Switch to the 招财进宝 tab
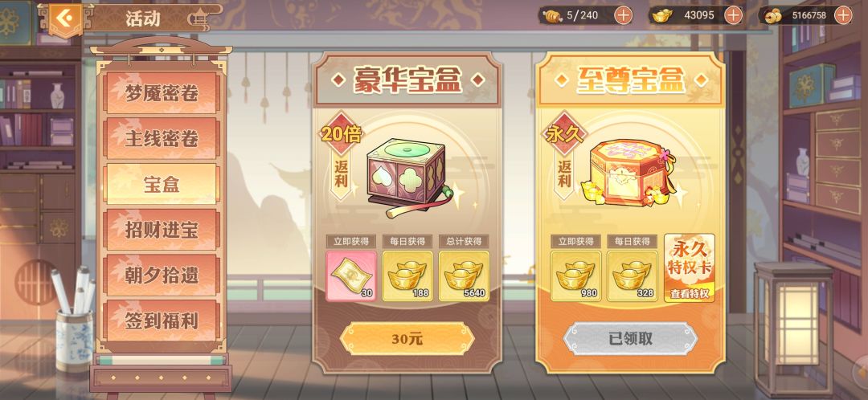The image size is (868, 400). pyautogui.click(x=162, y=230)
